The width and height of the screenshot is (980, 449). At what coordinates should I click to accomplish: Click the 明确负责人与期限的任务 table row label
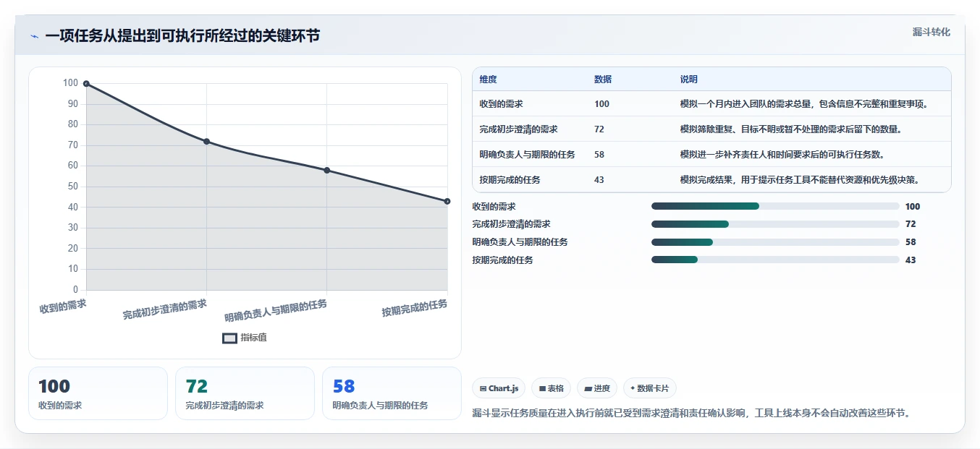tap(527, 155)
